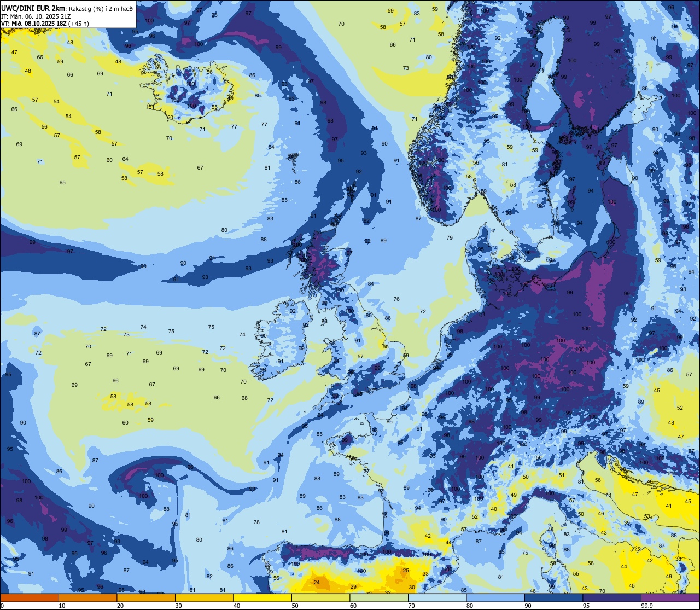Screen dimensions: 700x610
Task: Choose the 80–90 medium blue legend swatch
Action: [x=495, y=597]
